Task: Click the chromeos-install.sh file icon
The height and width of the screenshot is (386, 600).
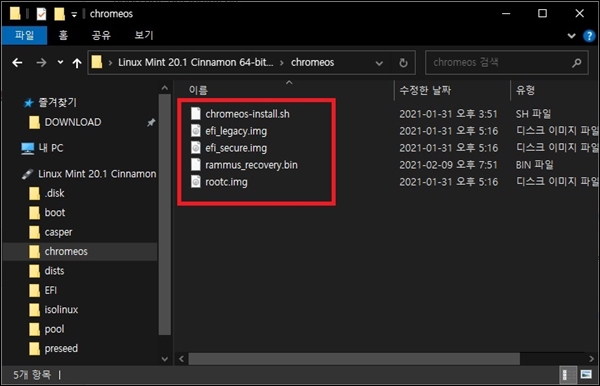Action: (x=196, y=114)
